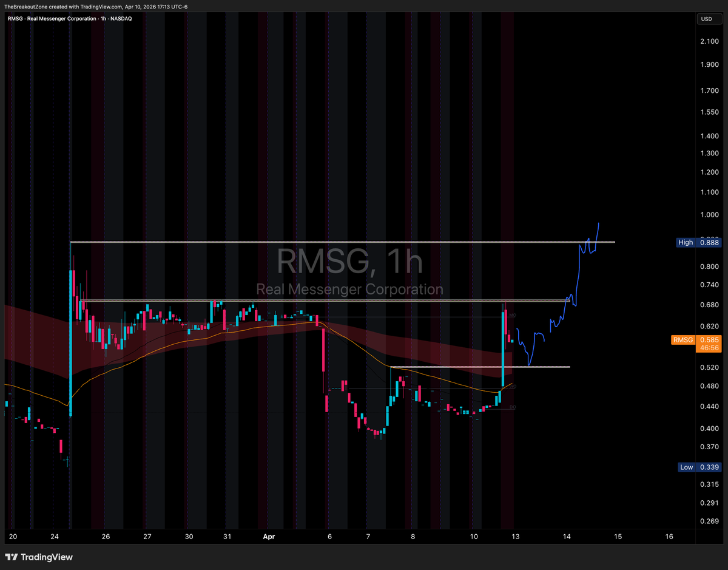Click the 0.370 price axis label
728x570 pixels.
click(x=709, y=447)
